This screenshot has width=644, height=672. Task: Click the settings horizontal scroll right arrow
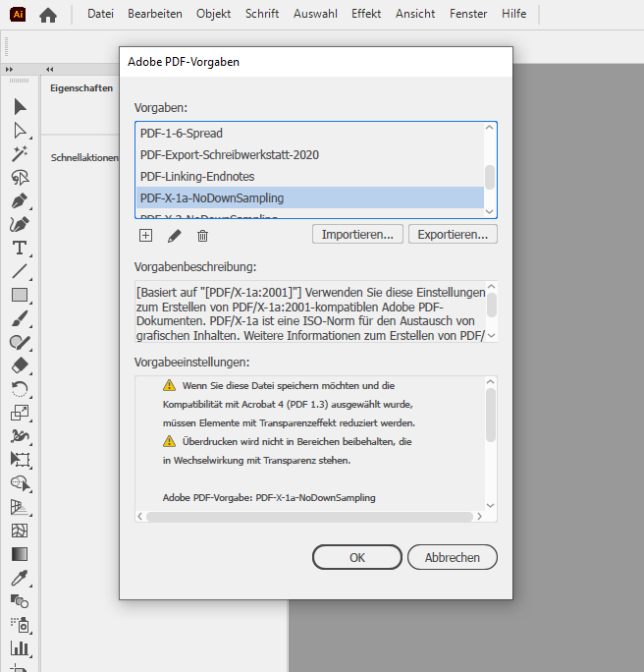480,517
